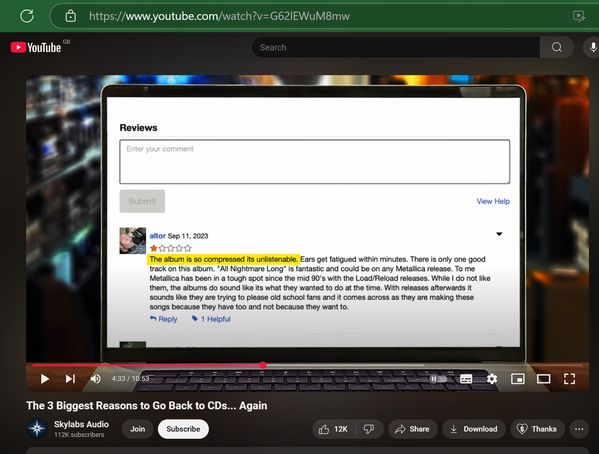This screenshot has height=454, width=599.
Task: Toggle autoplay switch in player
Action: pyautogui.click(x=438, y=379)
